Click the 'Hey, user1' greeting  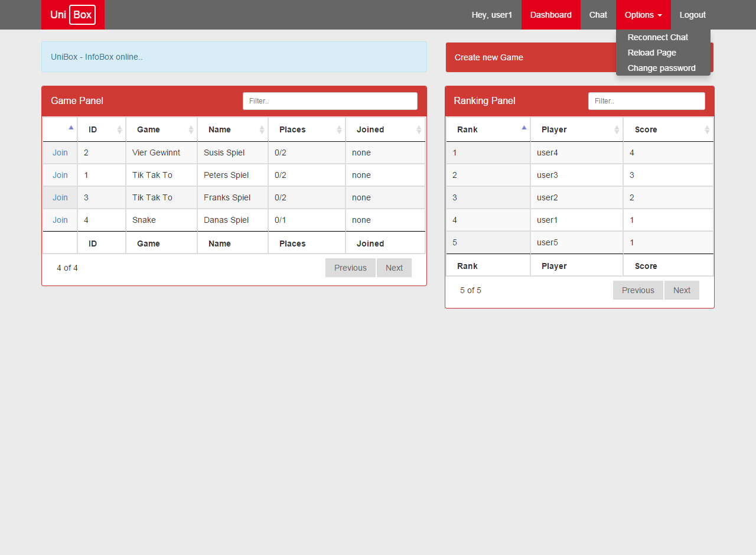492,15
